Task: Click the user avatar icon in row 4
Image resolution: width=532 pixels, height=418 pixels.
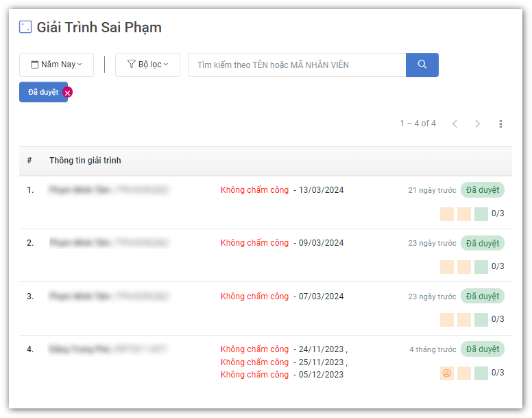Action: point(446,373)
